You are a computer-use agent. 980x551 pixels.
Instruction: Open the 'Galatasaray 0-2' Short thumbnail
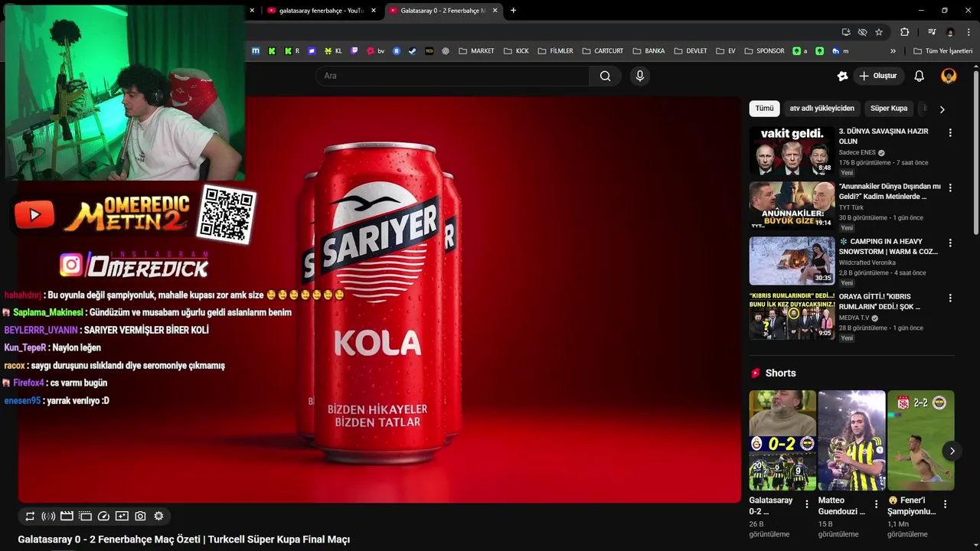tap(782, 441)
